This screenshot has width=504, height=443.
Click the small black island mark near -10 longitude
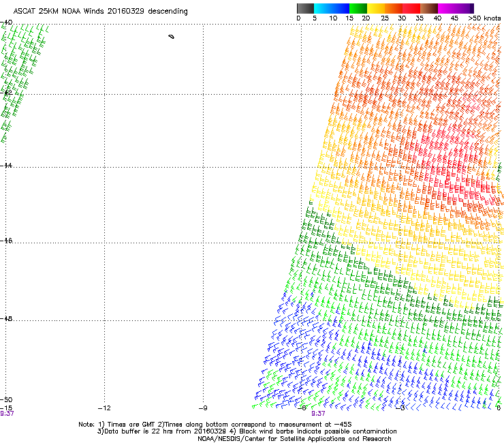click(x=172, y=37)
